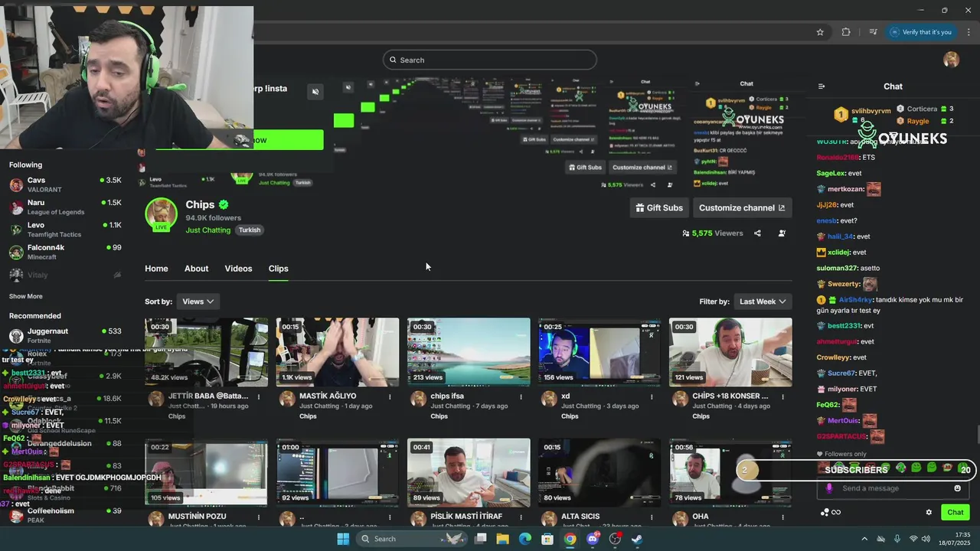
Task: Click the Levo channel in Following list
Action: click(x=65, y=230)
